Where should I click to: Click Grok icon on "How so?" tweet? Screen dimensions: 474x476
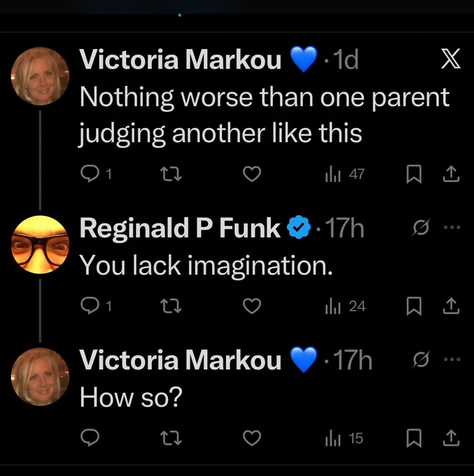(421, 359)
